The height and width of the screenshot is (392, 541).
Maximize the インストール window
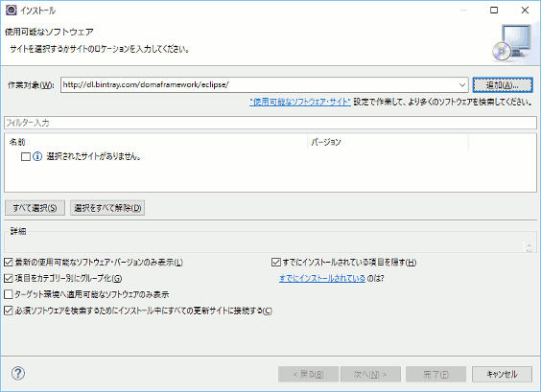(x=494, y=11)
